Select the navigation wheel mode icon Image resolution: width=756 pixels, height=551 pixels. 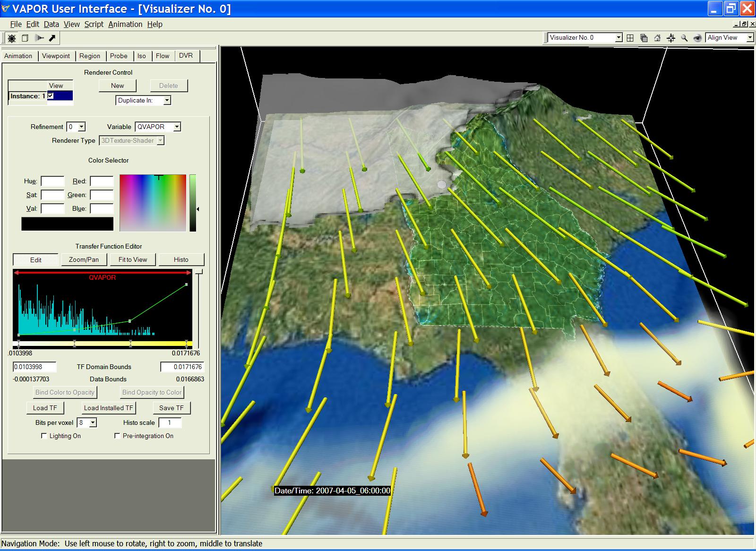pos(12,38)
